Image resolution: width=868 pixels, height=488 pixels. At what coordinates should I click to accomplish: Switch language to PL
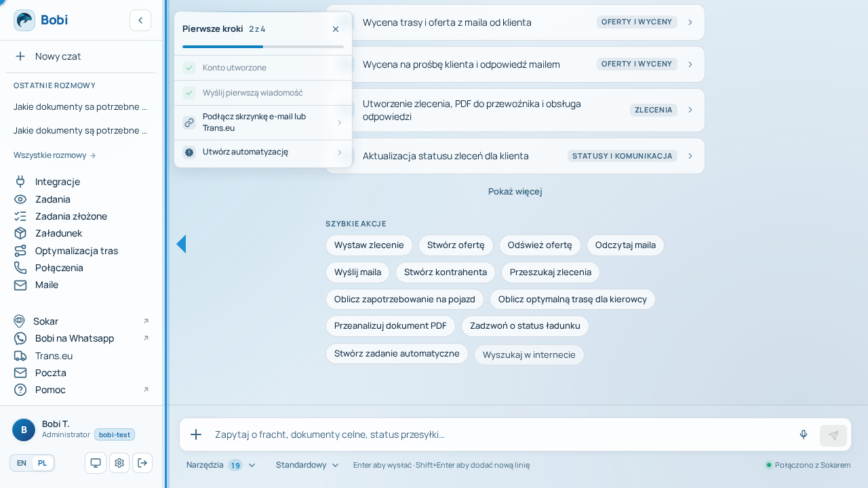click(x=42, y=463)
